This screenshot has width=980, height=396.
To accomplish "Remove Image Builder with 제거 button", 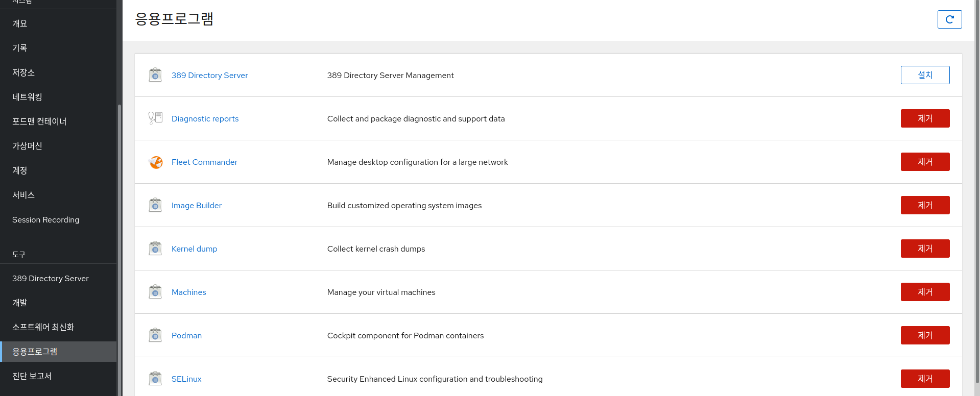I will tap(925, 205).
